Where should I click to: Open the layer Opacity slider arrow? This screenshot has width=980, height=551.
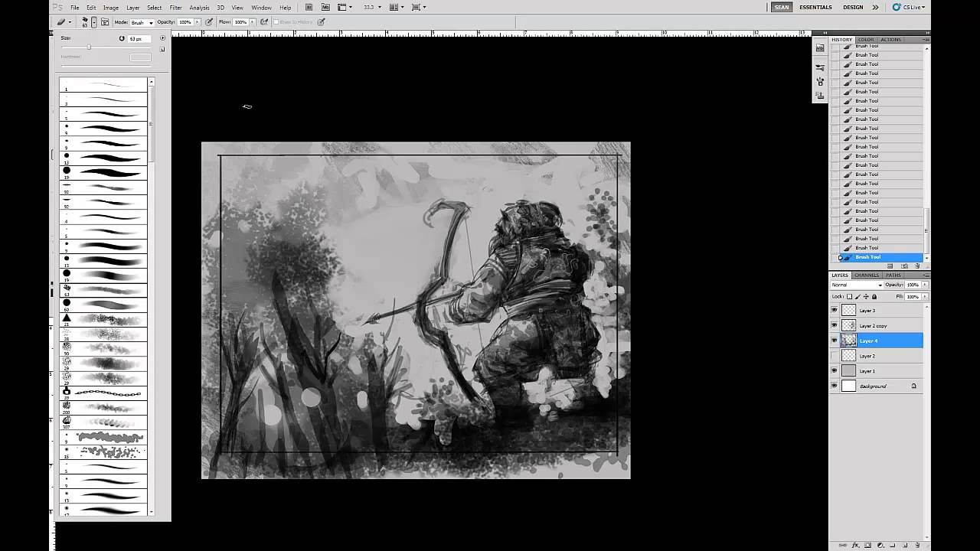(925, 285)
